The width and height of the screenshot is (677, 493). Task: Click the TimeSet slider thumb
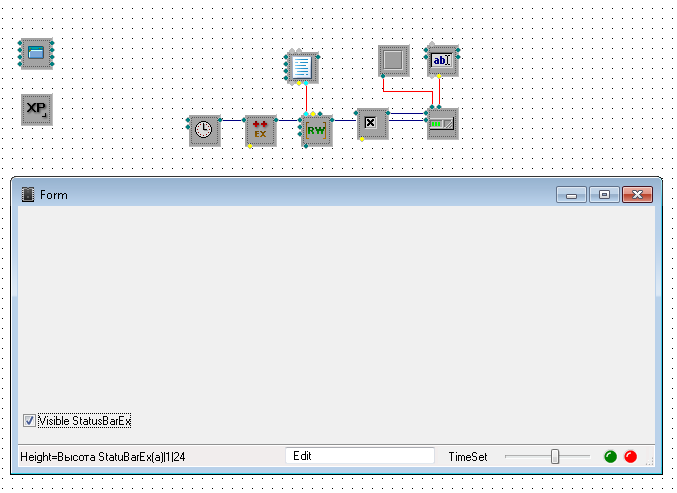tap(555, 456)
